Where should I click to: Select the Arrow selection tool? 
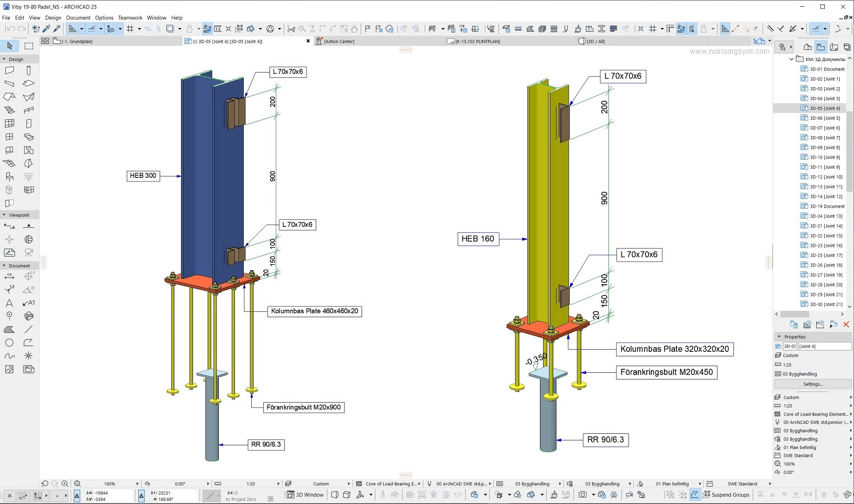[10, 46]
